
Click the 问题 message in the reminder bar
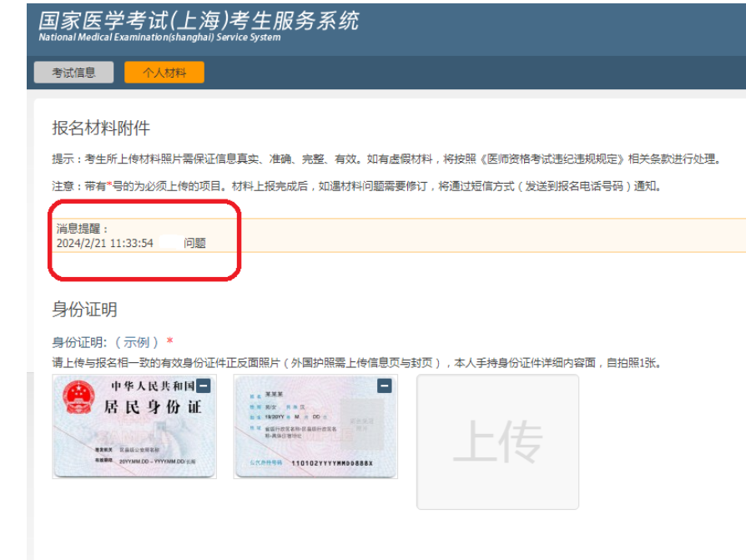pos(194,244)
